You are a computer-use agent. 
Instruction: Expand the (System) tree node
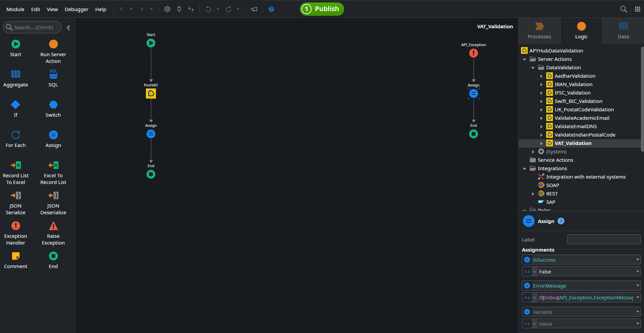533,152
